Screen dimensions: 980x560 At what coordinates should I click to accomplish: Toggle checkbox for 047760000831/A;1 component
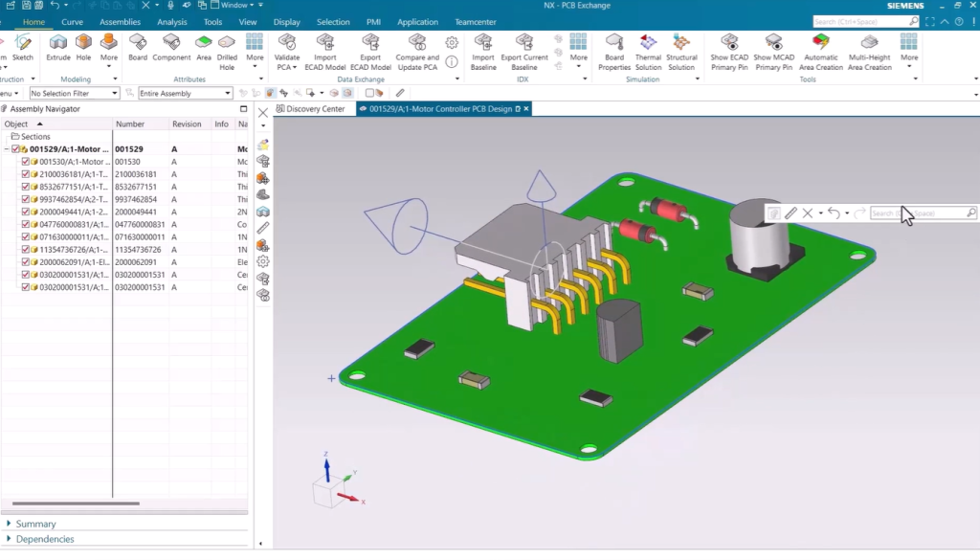(x=26, y=224)
